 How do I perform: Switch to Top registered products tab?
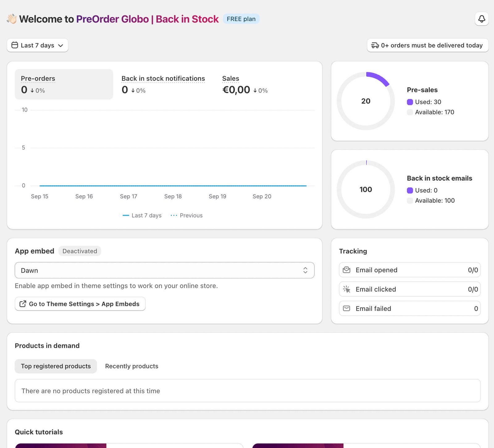click(56, 366)
